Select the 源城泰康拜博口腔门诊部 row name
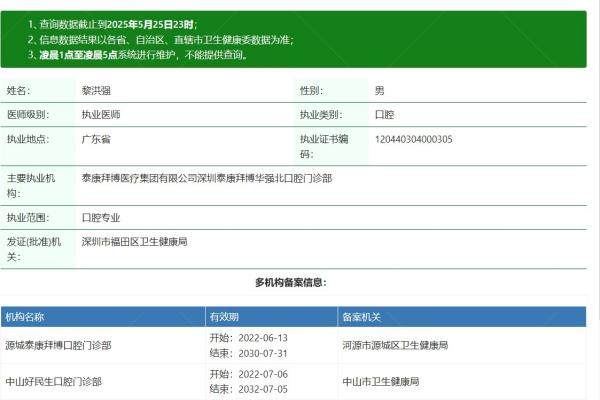Viewport: 600px width, 400px height. (x=58, y=346)
